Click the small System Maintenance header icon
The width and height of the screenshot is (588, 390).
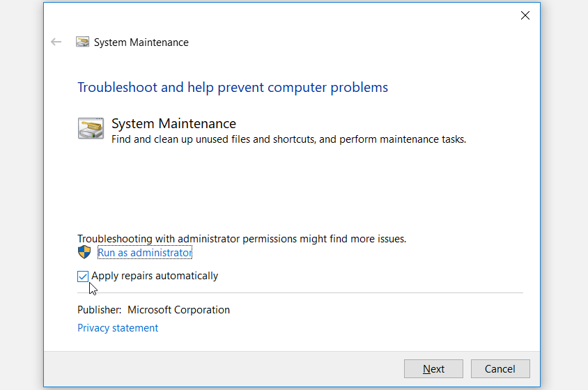pos(82,42)
